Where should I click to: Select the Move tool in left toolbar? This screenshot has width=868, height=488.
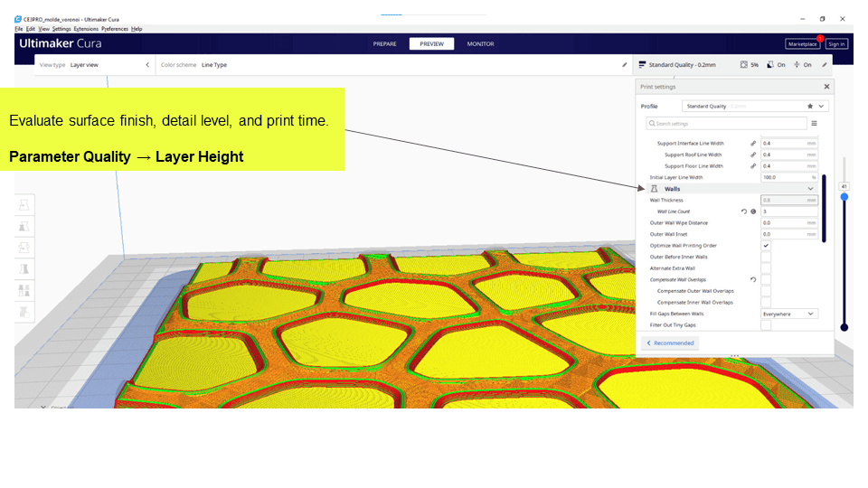(24, 206)
